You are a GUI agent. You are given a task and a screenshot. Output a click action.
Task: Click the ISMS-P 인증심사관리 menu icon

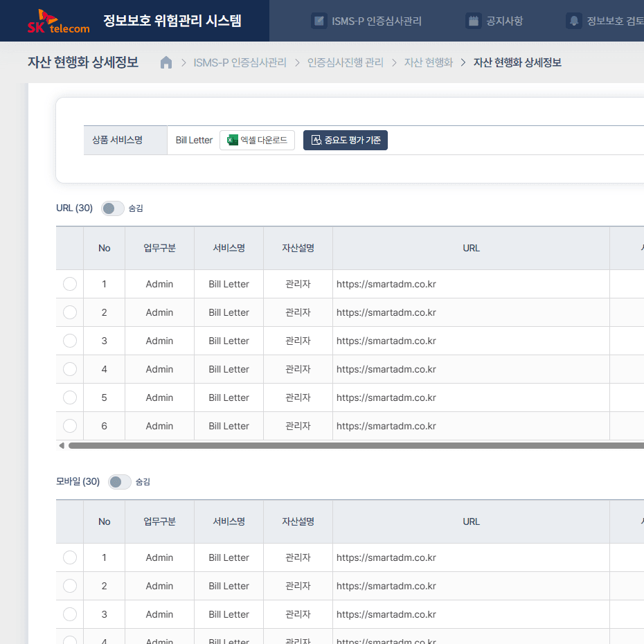point(319,21)
